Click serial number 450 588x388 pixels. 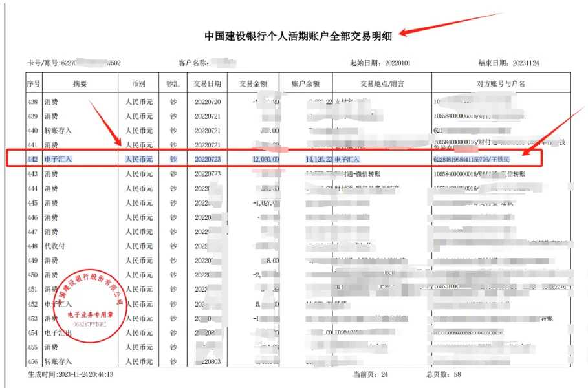click(32, 275)
